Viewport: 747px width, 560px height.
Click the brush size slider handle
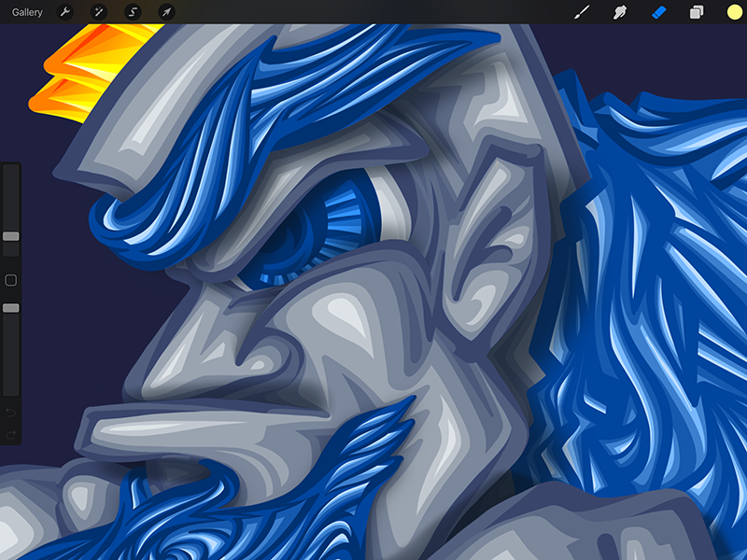(x=11, y=236)
